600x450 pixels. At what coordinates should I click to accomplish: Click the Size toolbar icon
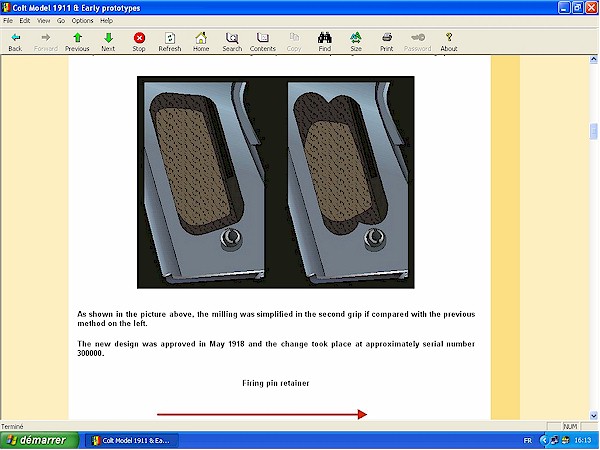[356, 42]
